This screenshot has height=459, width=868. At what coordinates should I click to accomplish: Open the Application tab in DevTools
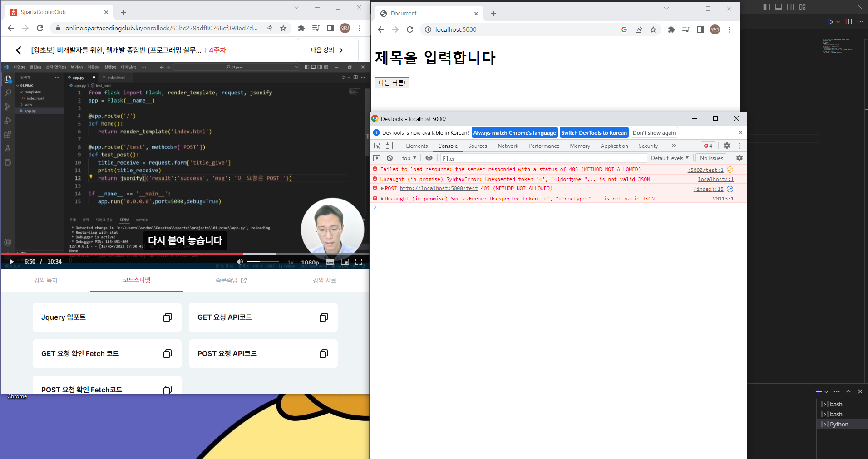(x=614, y=146)
